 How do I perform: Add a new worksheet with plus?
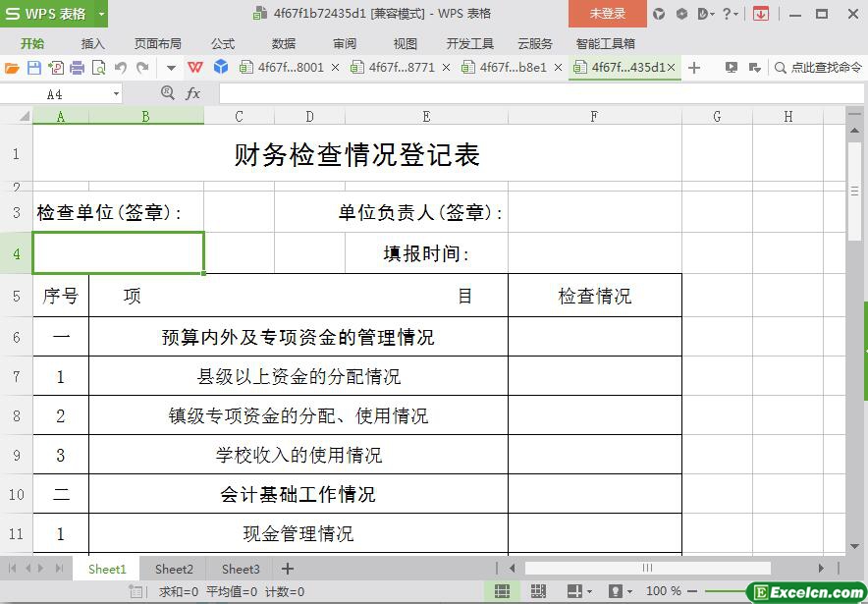click(x=288, y=569)
